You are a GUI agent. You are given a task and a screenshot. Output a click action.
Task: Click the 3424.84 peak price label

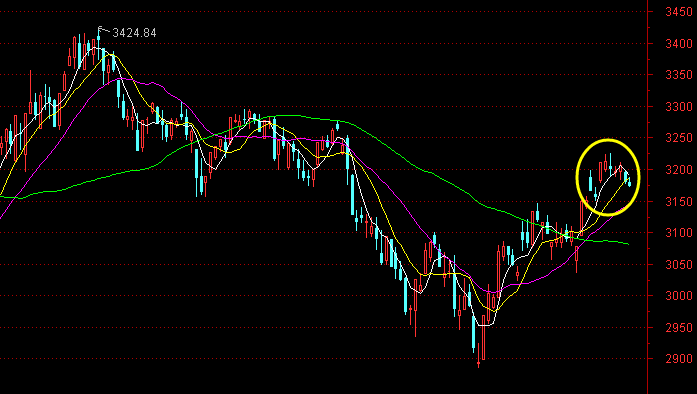[x=134, y=33]
